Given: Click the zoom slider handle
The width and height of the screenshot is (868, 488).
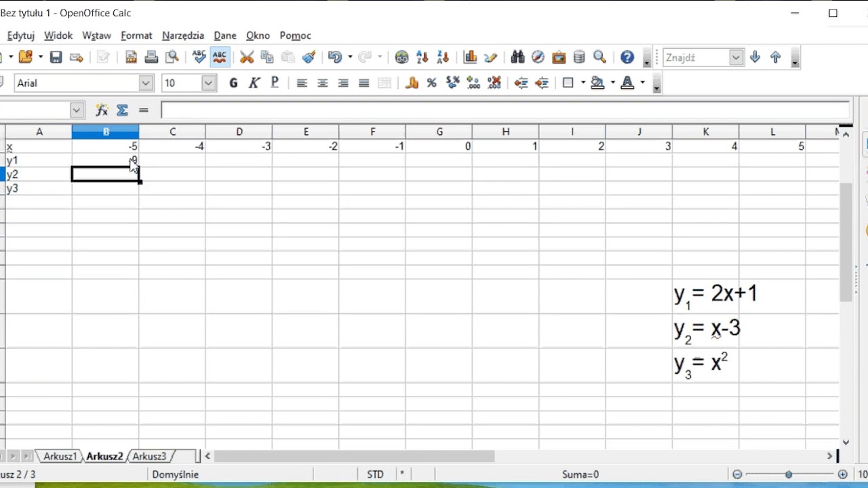Looking at the screenshot, I should [x=789, y=474].
